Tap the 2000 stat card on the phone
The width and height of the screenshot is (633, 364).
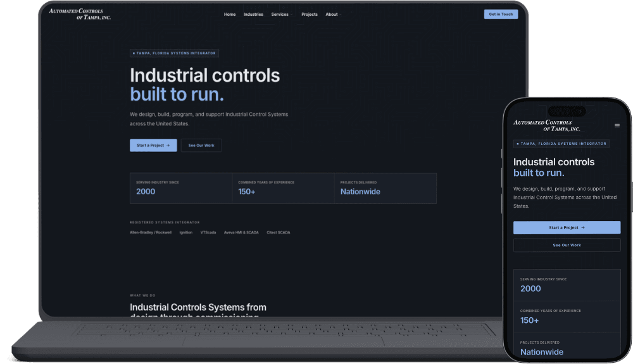tap(567, 285)
